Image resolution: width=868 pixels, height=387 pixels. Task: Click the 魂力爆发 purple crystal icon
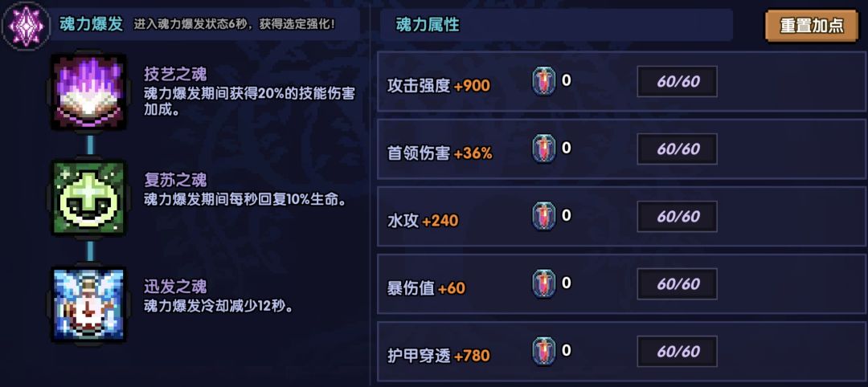tap(24, 24)
